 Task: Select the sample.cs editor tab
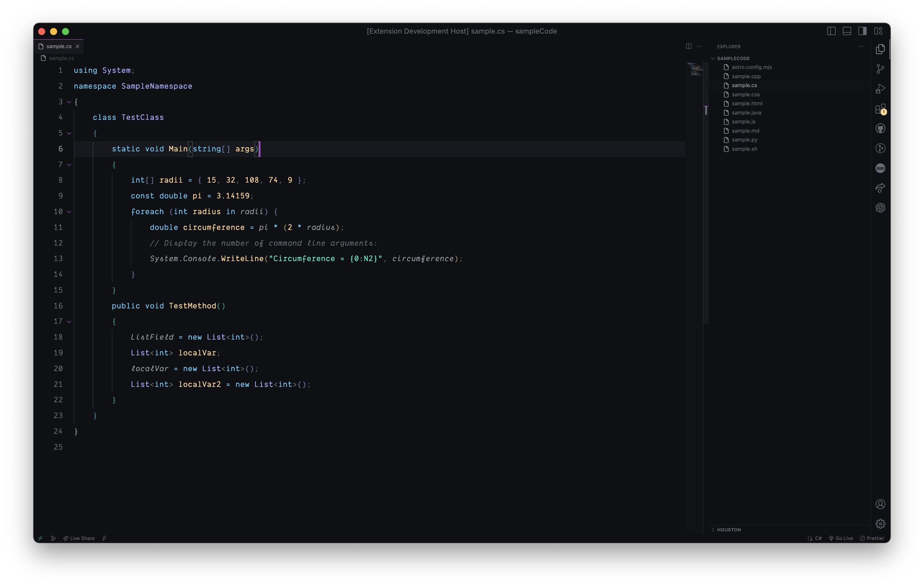click(59, 46)
